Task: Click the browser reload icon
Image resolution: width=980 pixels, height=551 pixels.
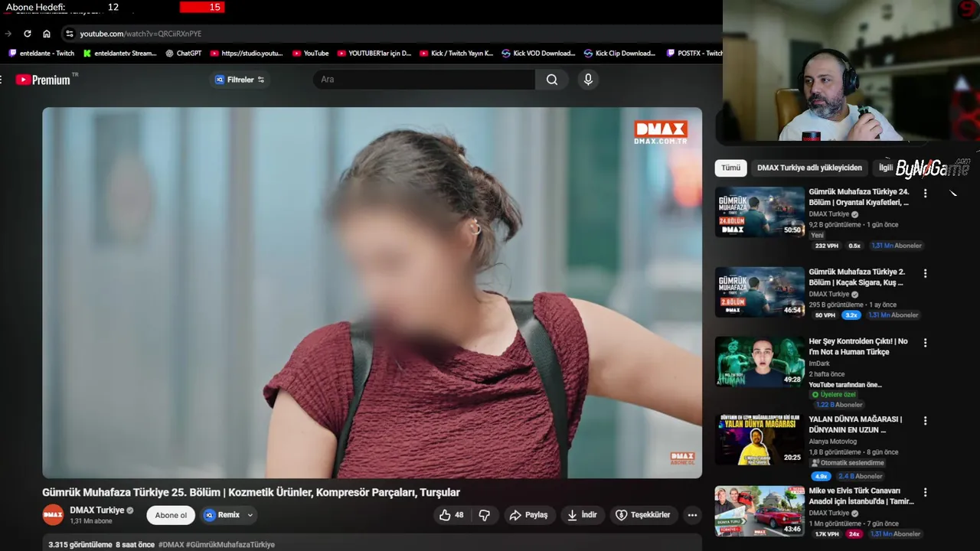Action: [28, 34]
